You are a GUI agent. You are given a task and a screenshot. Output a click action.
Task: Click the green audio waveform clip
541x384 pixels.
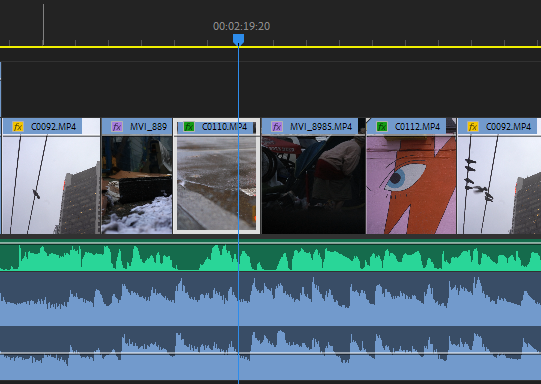click(x=270, y=257)
